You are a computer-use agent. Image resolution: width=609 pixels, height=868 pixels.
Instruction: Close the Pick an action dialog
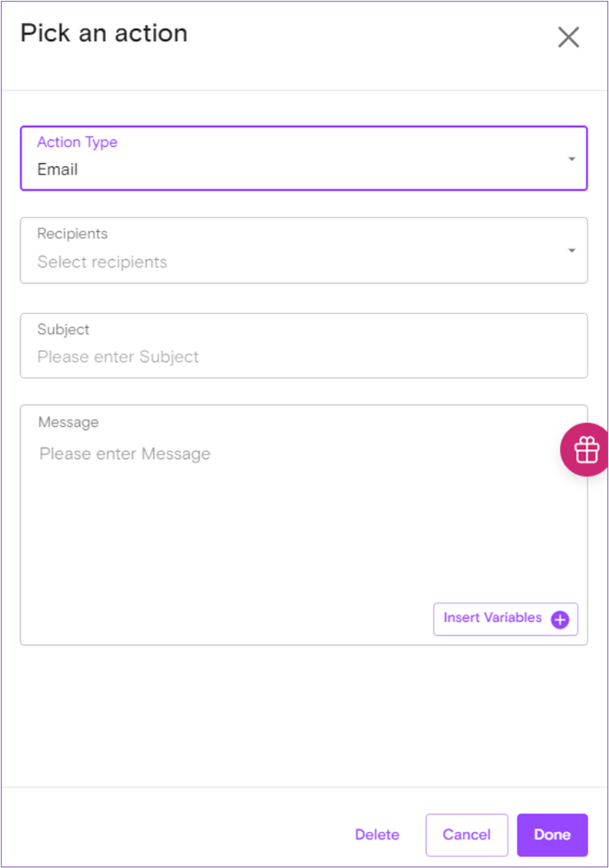click(x=568, y=37)
